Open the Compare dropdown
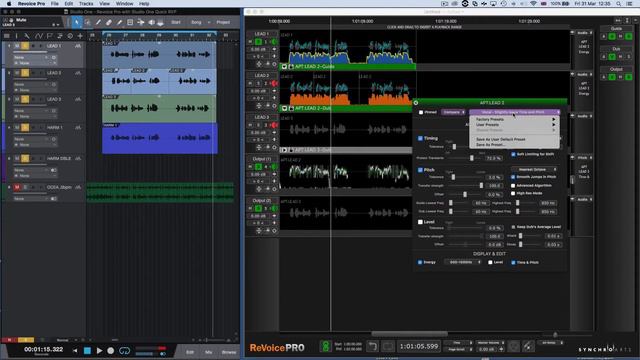The height and width of the screenshot is (360, 640). (x=453, y=112)
